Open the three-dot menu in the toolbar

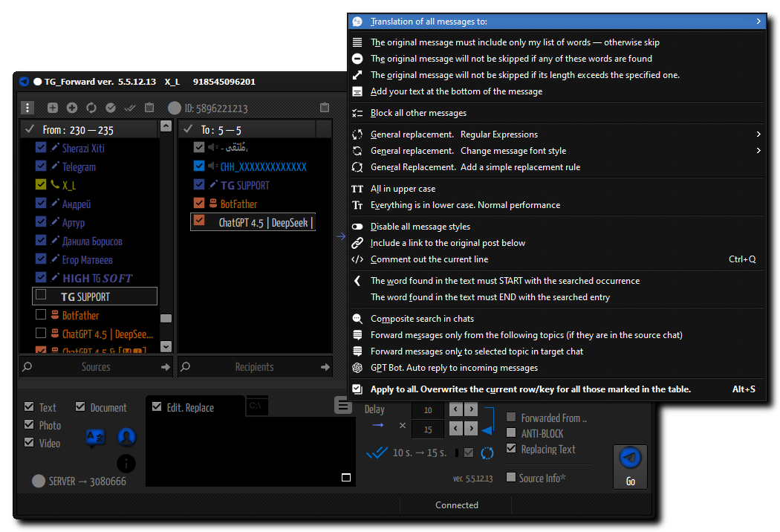tap(27, 108)
